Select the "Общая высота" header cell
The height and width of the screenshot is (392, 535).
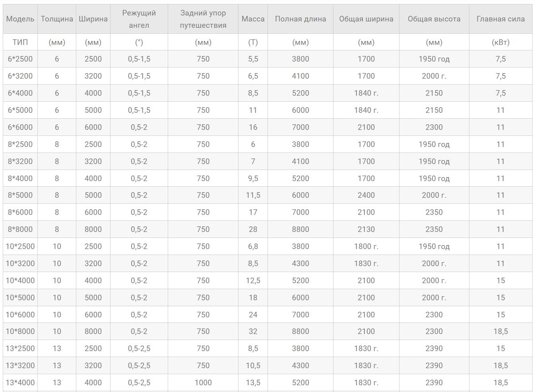click(434, 19)
